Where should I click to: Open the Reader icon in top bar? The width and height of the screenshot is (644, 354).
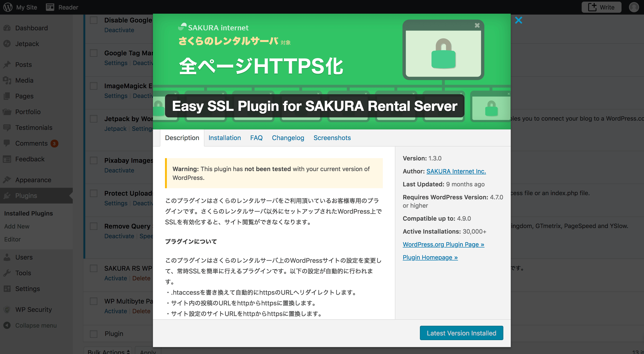(50, 7)
